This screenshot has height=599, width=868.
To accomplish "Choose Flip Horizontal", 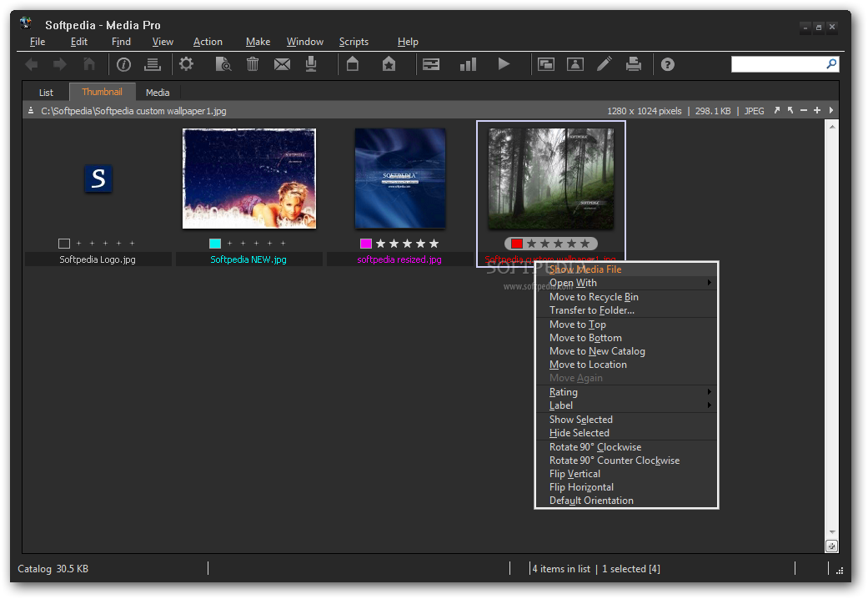I will click(626, 487).
